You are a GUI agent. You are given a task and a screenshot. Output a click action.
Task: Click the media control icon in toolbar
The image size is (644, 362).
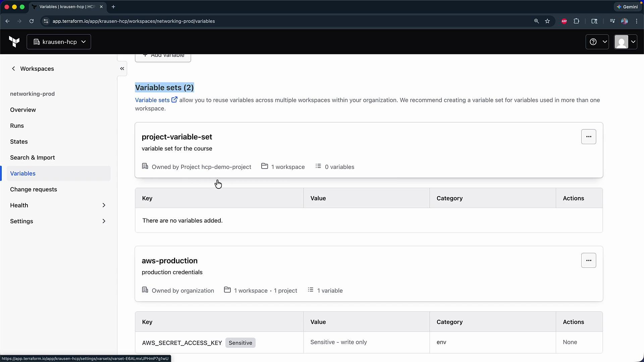tap(612, 21)
